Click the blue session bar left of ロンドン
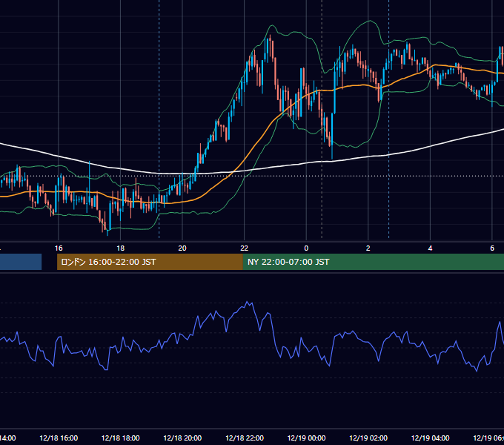 point(21,262)
